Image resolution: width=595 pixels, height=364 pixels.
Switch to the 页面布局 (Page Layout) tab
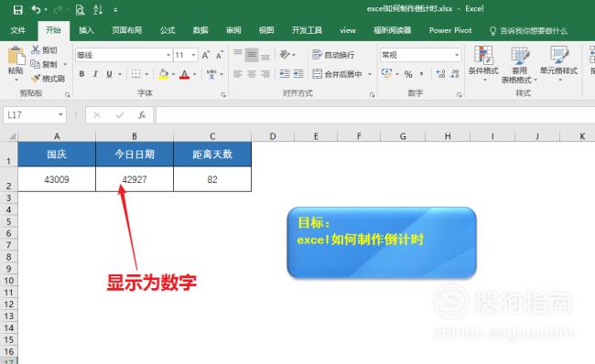coord(126,30)
